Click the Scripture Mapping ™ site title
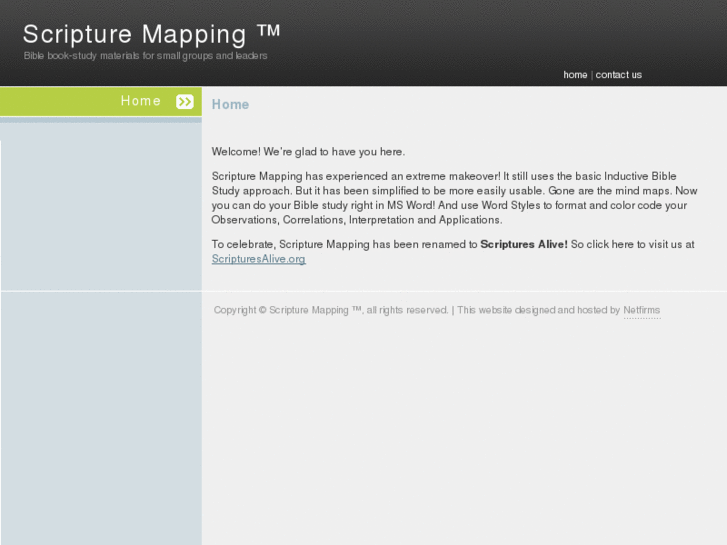Screen dimensions: 727x545 (152, 34)
